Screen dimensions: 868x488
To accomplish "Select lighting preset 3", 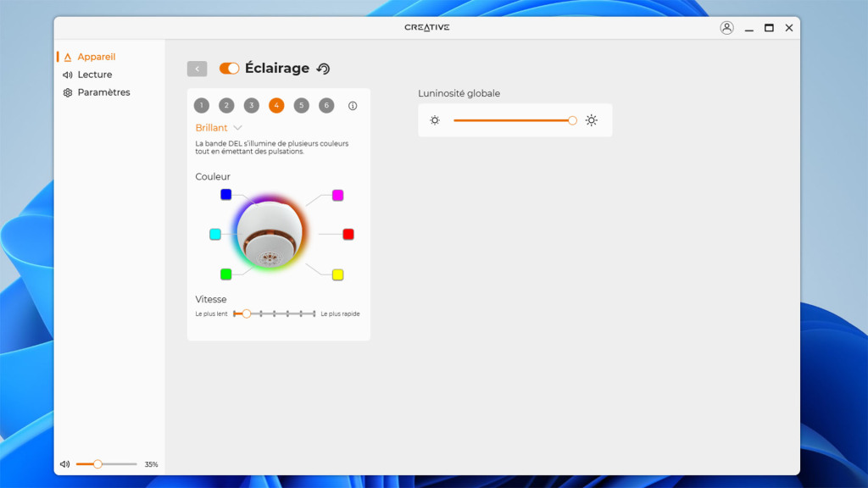I will click(251, 105).
